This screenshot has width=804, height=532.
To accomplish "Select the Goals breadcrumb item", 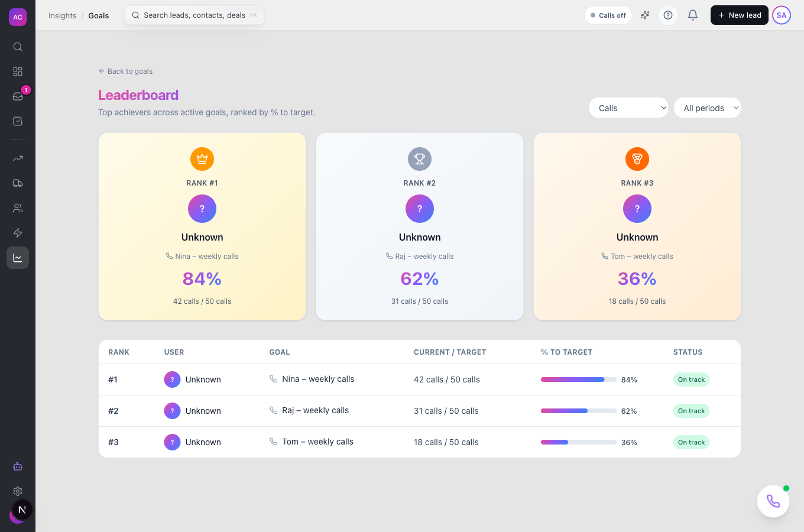I will (99, 15).
